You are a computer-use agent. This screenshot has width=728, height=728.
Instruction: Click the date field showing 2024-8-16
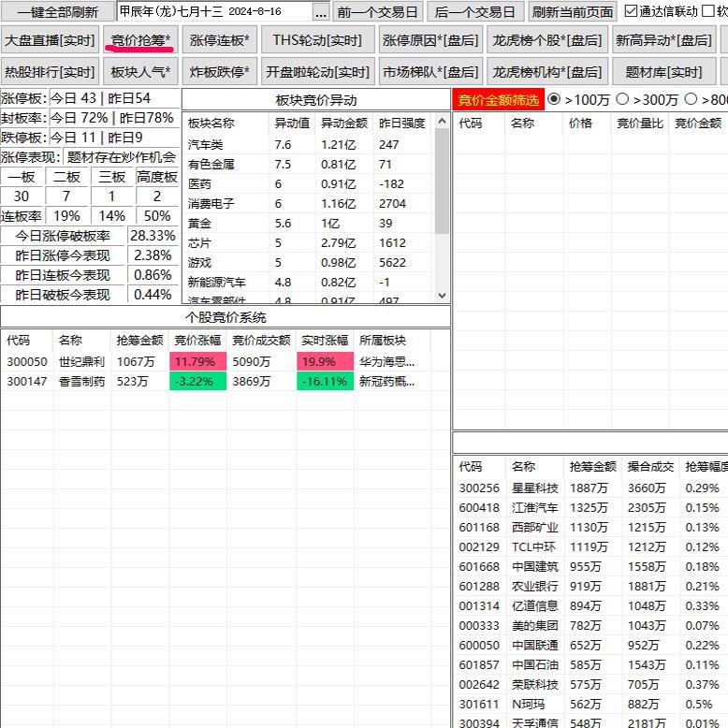(x=215, y=11)
